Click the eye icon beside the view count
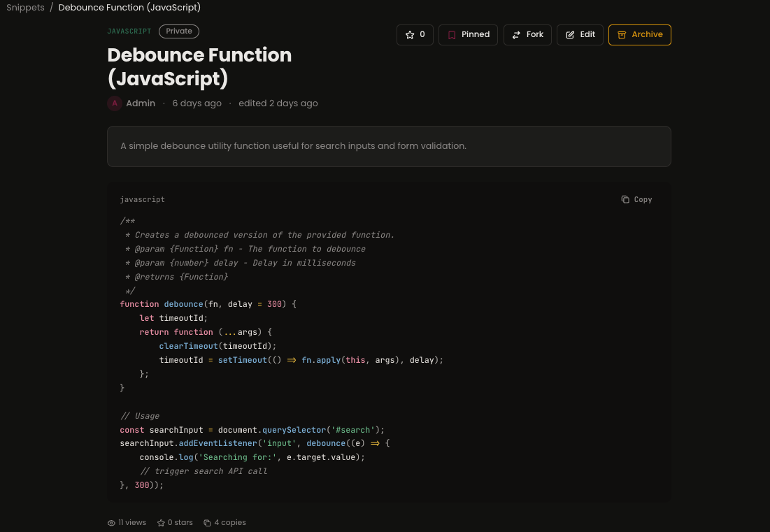This screenshot has height=532, width=770. tap(111, 522)
